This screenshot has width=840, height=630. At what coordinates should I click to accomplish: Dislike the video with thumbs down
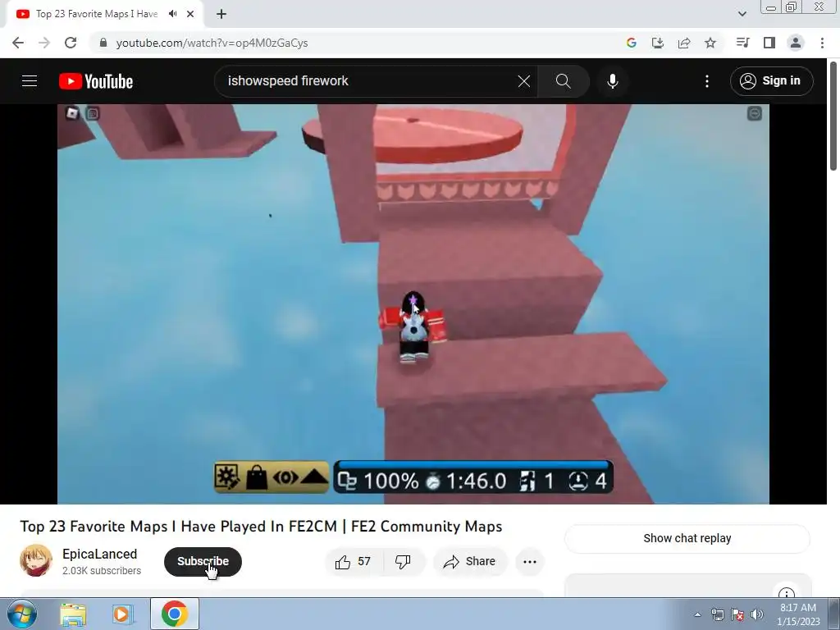tap(404, 561)
